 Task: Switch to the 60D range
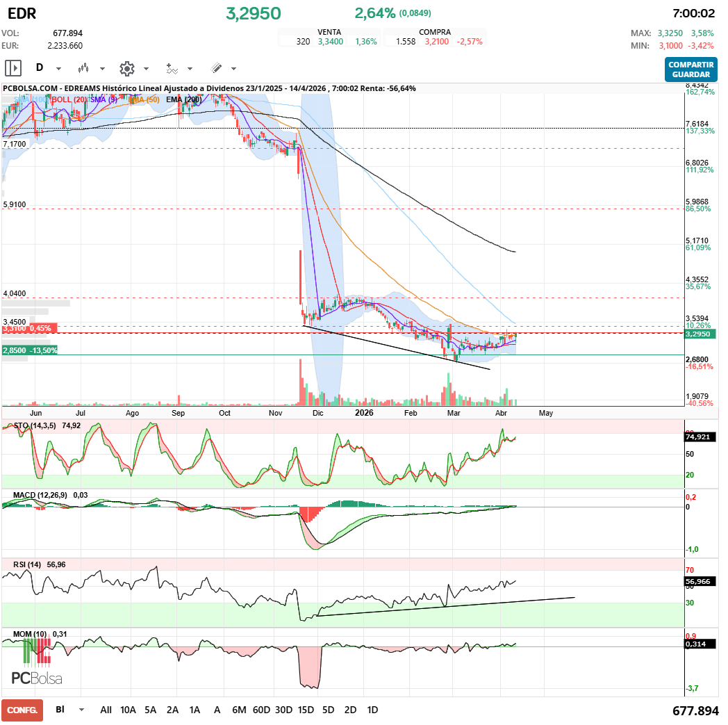pyautogui.click(x=261, y=710)
